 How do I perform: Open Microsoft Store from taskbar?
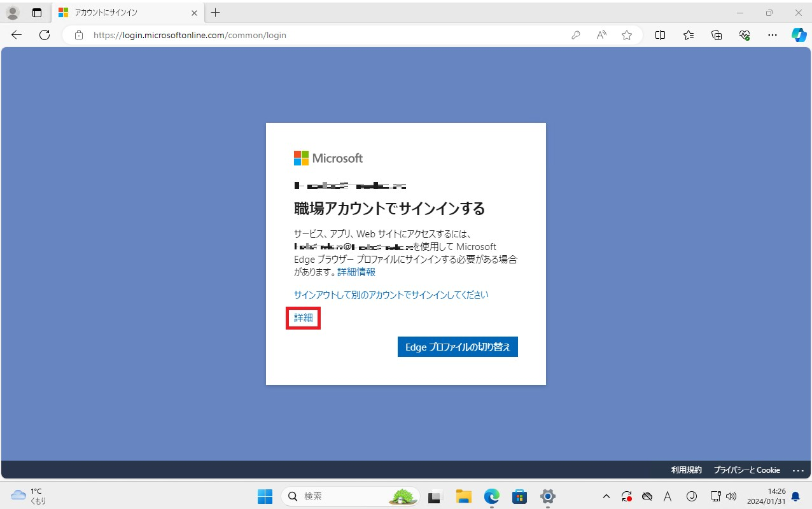[x=519, y=496]
